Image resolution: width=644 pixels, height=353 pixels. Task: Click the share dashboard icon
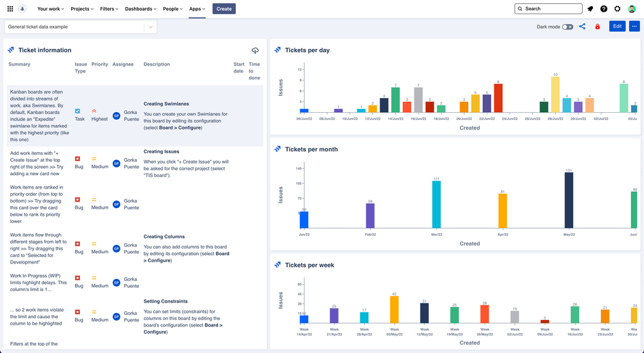[582, 26]
